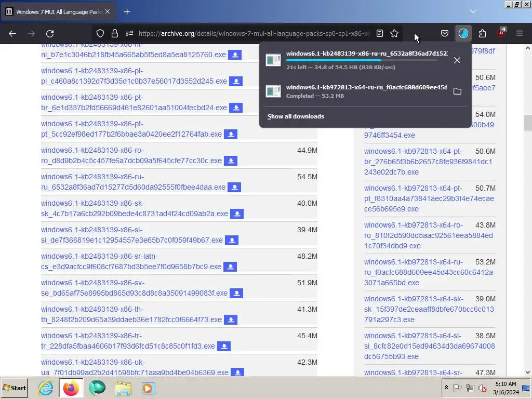
Task: Toggle reader view icon
Action: point(380,33)
